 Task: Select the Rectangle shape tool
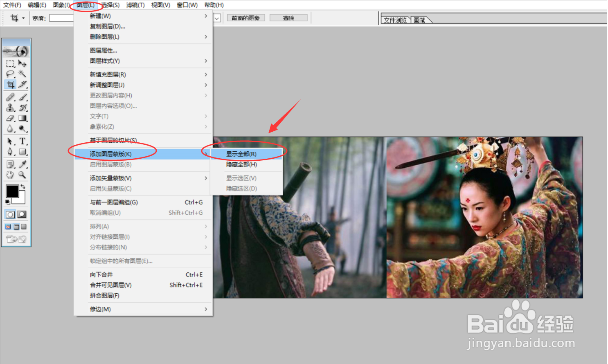23,152
